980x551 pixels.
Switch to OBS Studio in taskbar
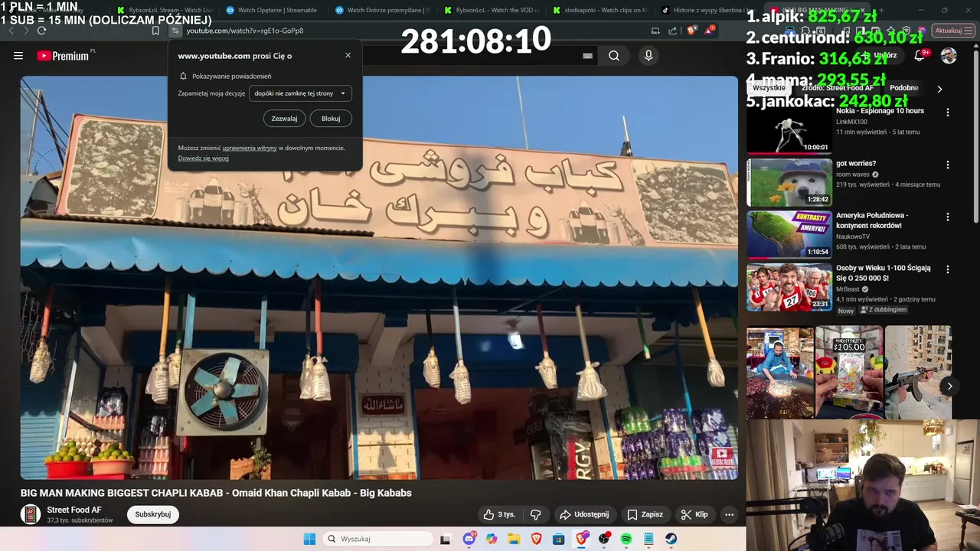coord(604,539)
